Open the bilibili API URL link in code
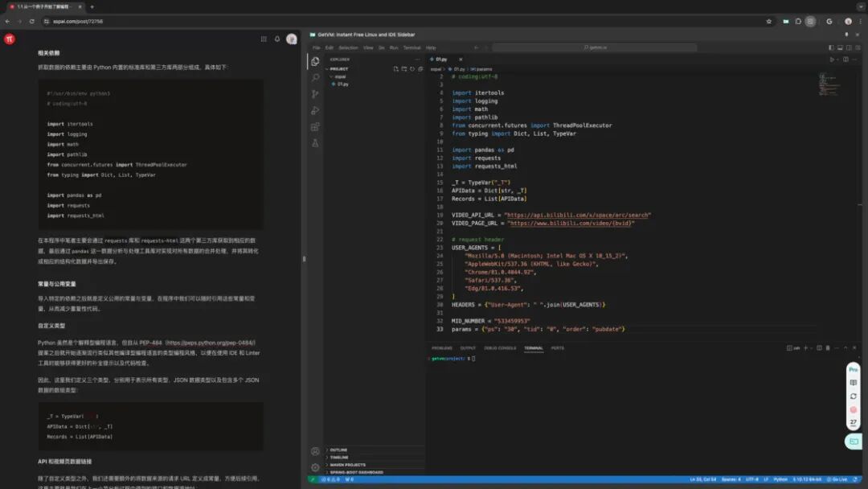The image size is (868, 489). click(577, 215)
